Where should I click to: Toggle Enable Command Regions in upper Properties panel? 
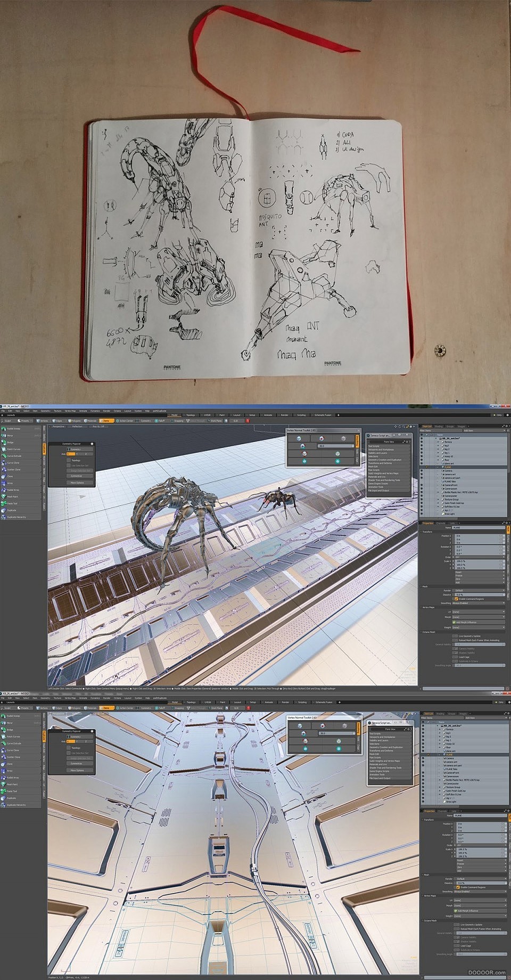(x=457, y=599)
